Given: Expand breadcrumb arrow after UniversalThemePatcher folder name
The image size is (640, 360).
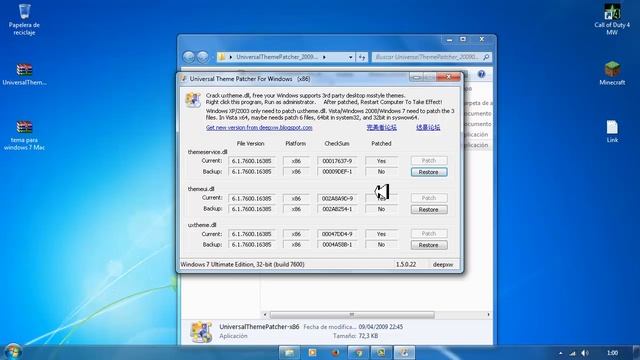Looking at the screenshot, I should tap(324, 57).
